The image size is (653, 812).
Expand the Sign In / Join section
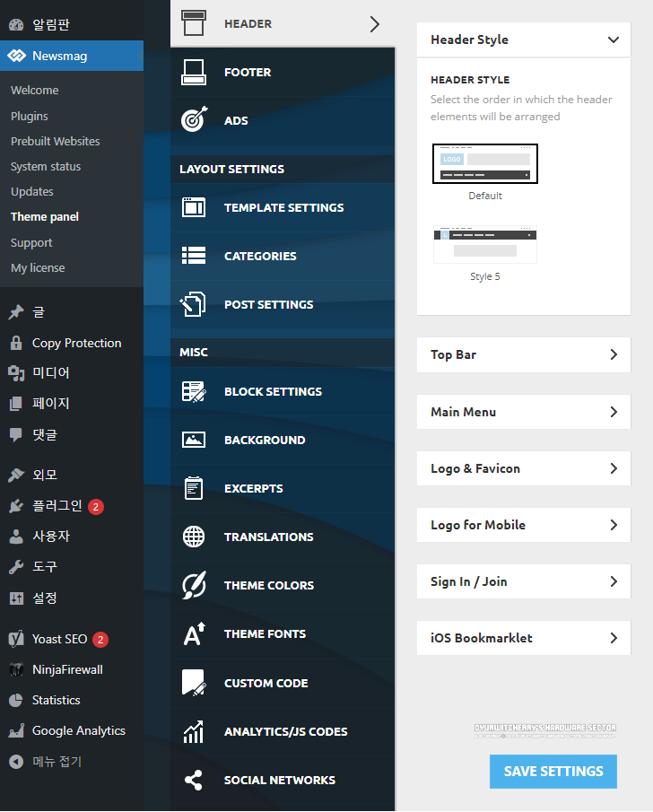pyautogui.click(x=524, y=581)
